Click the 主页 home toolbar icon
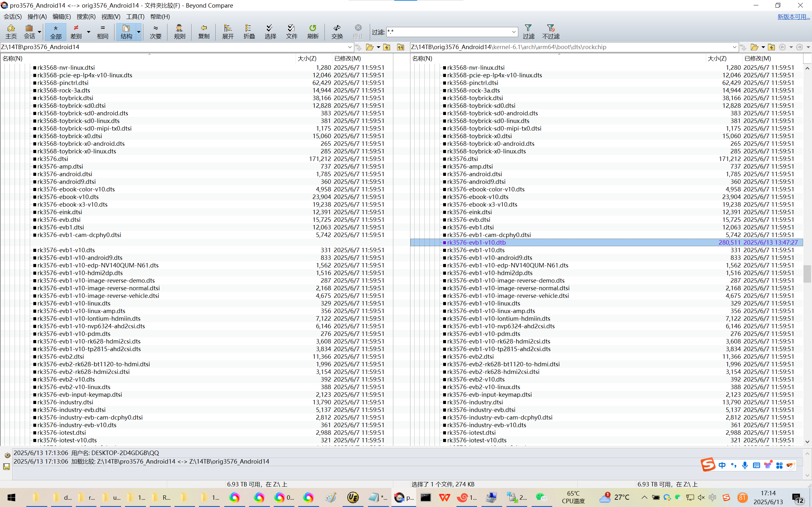Screen dimensions: 812x507 click(11, 31)
